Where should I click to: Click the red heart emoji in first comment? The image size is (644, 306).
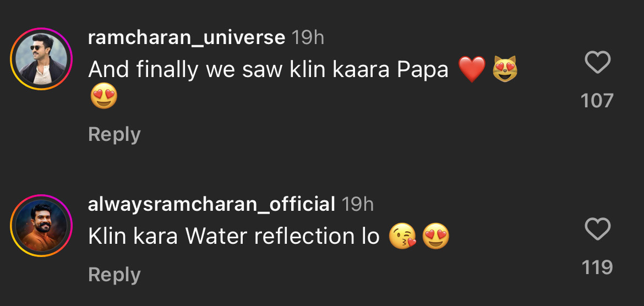[x=472, y=70]
